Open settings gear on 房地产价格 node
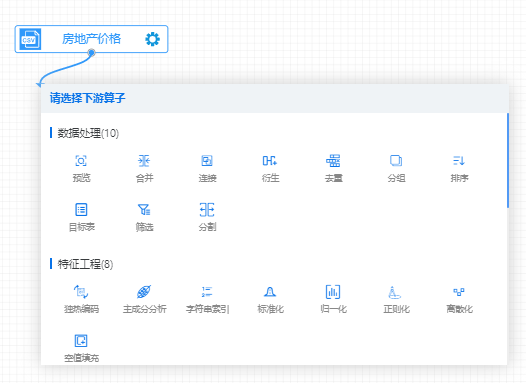The image size is (526, 383). tap(153, 39)
